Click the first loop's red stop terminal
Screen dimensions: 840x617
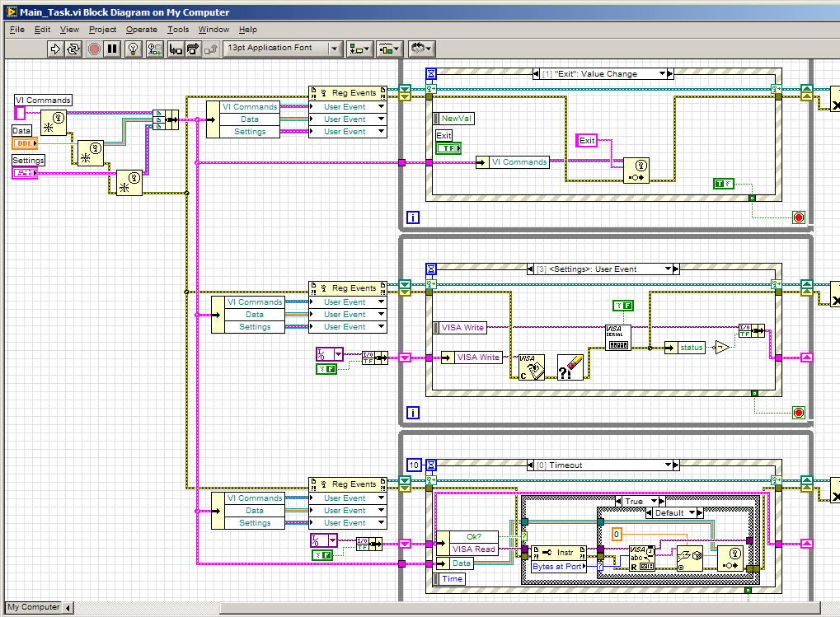(x=797, y=217)
